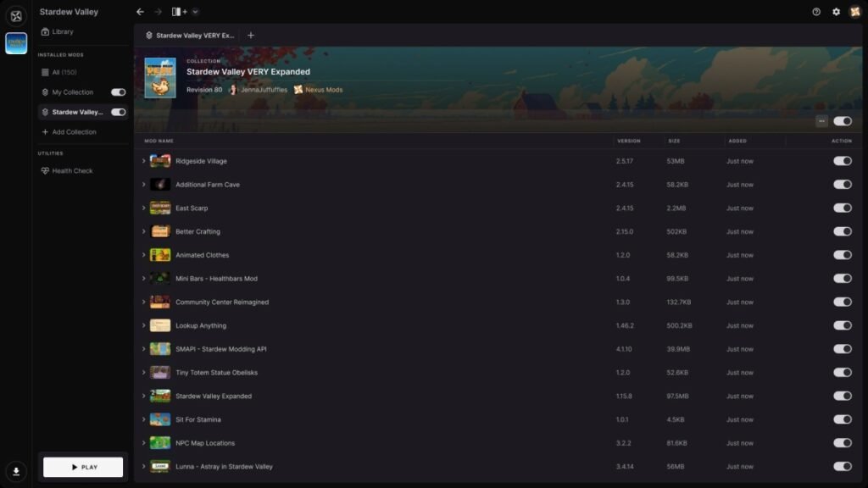Disable the Ridgeside Village mod toggle
This screenshot has height=488, width=868.
[842, 161]
